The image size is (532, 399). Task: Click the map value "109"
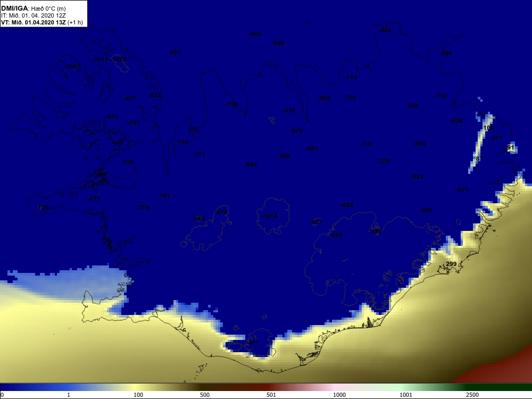[x=488, y=128]
